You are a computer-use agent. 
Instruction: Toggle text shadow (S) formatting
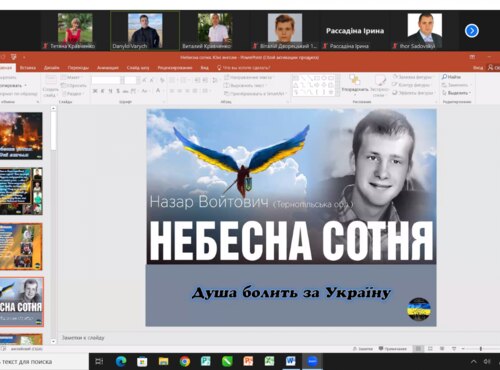tap(118, 91)
